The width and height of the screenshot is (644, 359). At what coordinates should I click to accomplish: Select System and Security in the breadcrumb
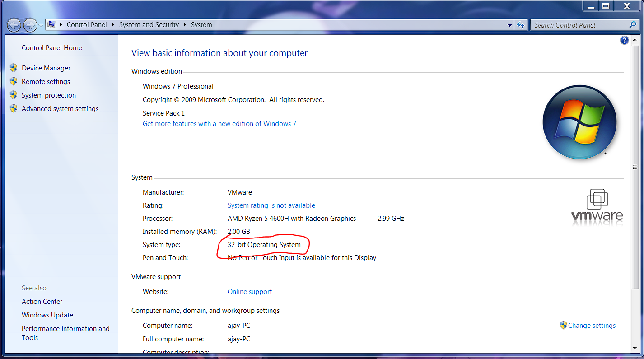pos(149,25)
